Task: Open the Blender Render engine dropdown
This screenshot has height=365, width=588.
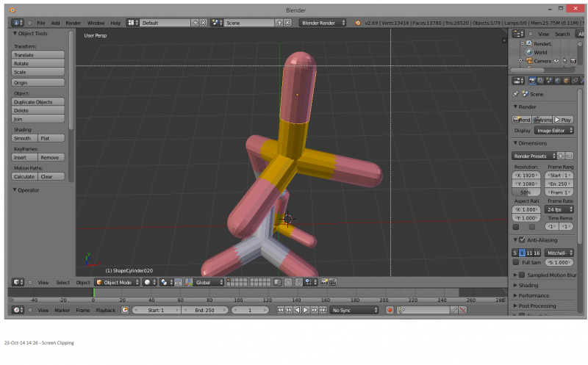Action: [x=323, y=23]
